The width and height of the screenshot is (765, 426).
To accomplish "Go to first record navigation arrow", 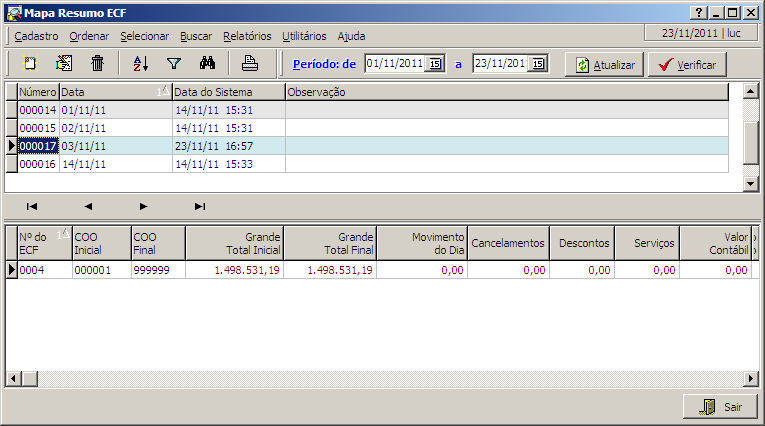I will [x=32, y=207].
